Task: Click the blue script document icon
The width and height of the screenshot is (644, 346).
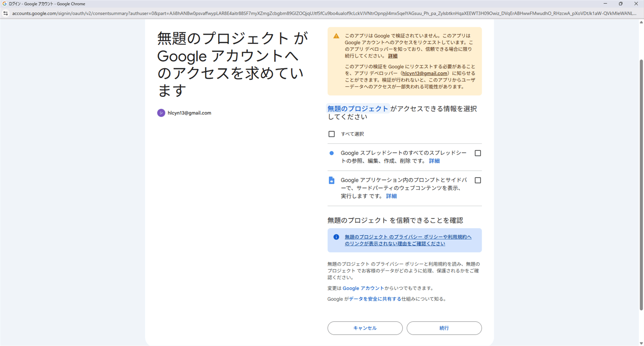Action: coord(332,180)
